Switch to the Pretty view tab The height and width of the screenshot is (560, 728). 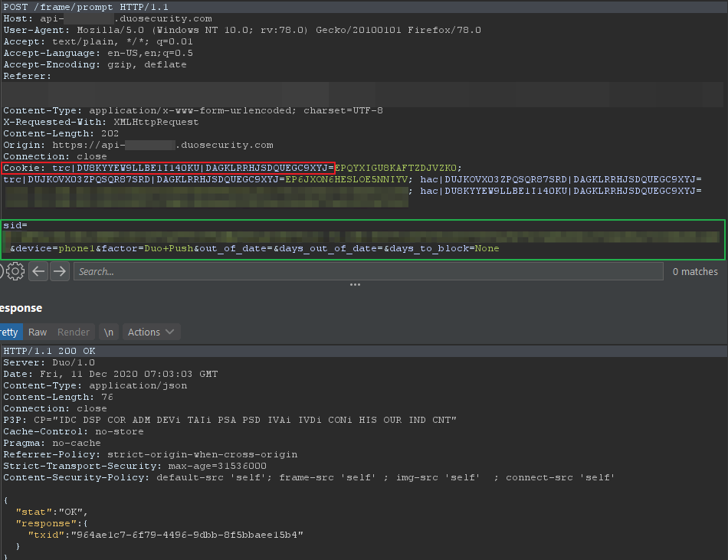tap(9, 332)
